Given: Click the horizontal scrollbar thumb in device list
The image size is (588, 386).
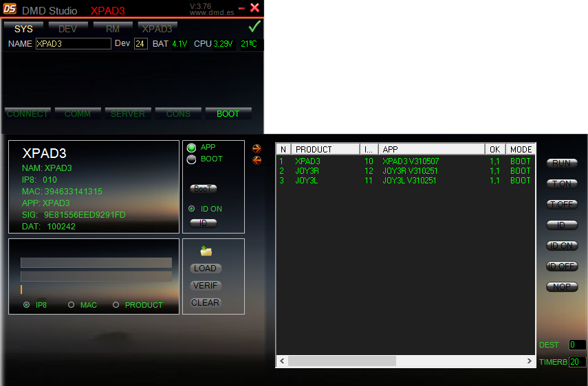Looking at the screenshot, I should [x=342, y=361].
